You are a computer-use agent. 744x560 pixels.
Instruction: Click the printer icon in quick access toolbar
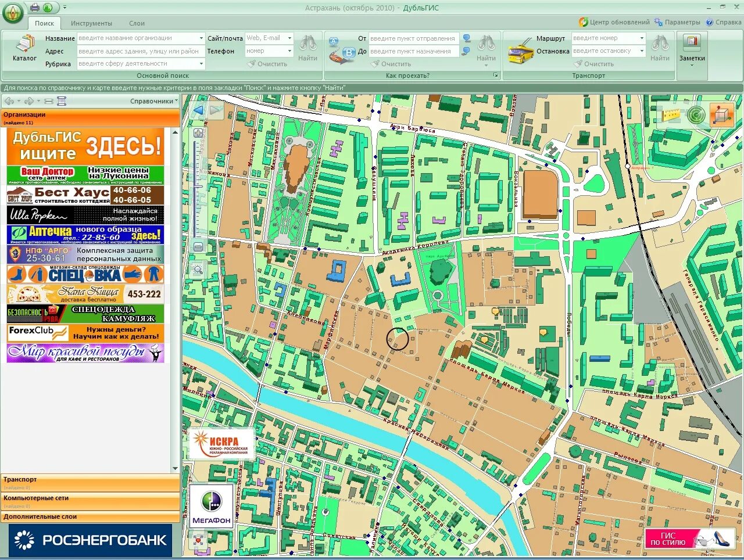click(35, 8)
